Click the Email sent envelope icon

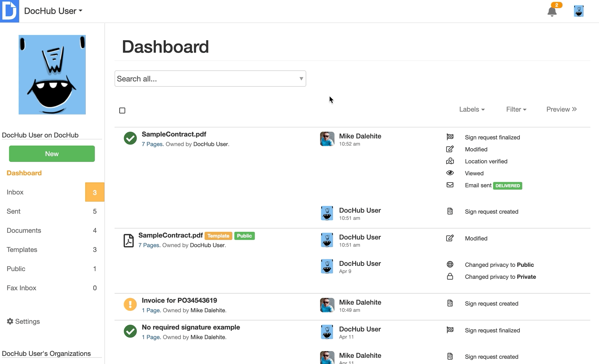click(450, 185)
